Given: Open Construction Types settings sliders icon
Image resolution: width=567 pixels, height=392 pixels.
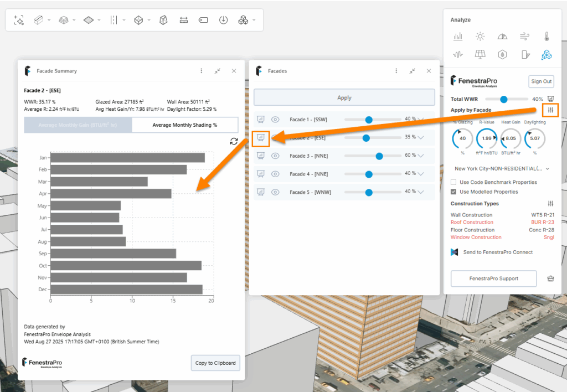Looking at the screenshot, I should [550, 204].
